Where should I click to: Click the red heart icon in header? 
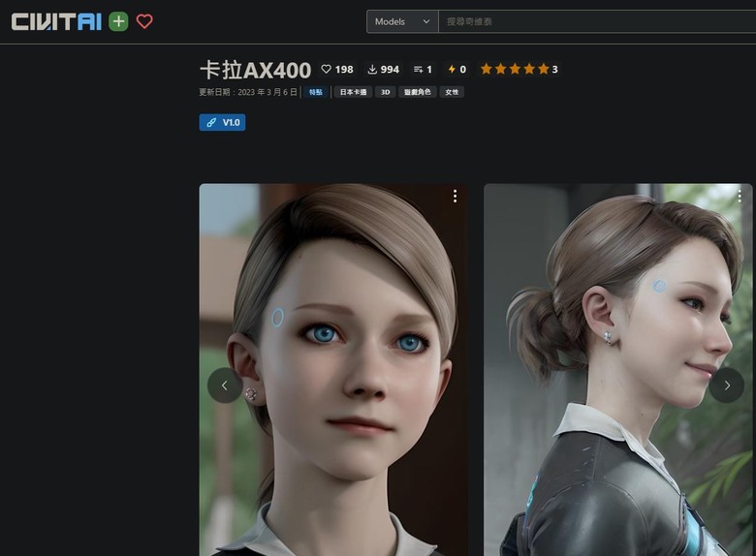144,21
